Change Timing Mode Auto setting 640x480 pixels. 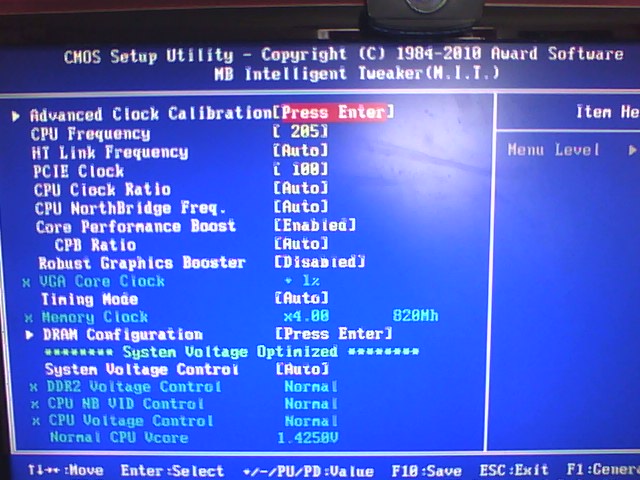(x=300, y=298)
